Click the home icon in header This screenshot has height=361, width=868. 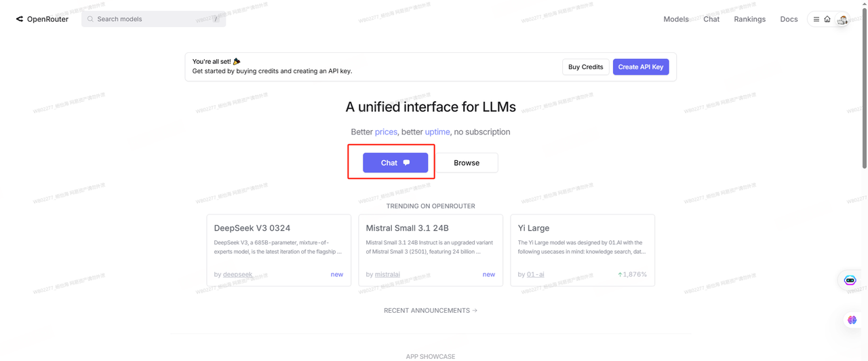[x=827, y=20]
